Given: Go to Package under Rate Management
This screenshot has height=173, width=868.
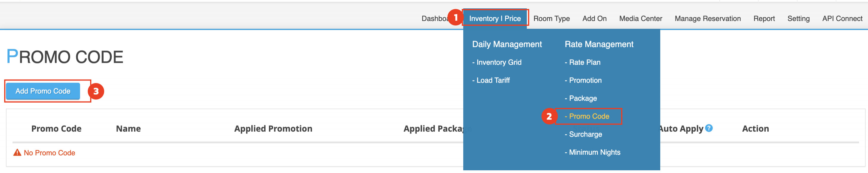Looking at the screenshot, I should (x=583, y=98).
